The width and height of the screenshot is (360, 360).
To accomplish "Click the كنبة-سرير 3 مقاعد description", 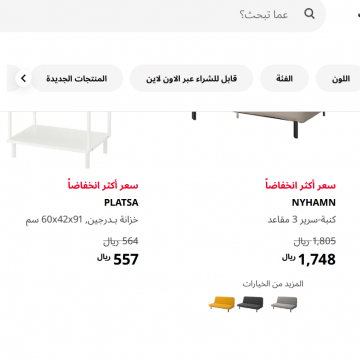I will click(x=302, y=220).
